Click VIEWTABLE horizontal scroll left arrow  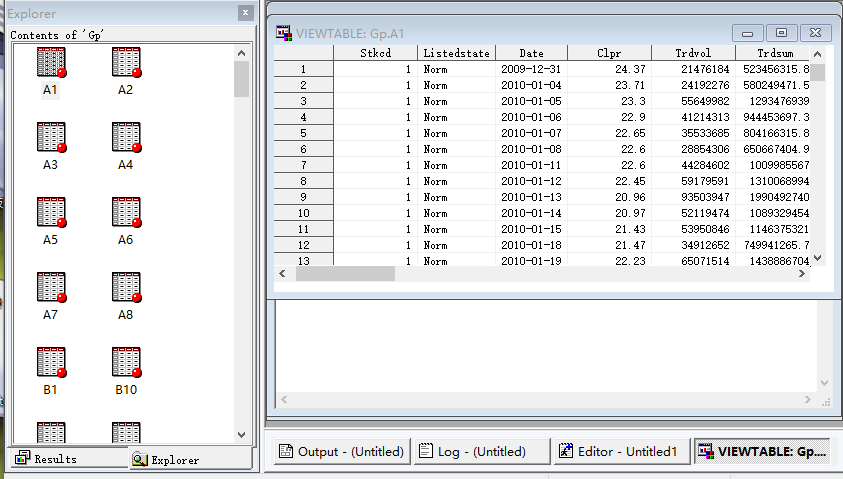tap(282, 273)
